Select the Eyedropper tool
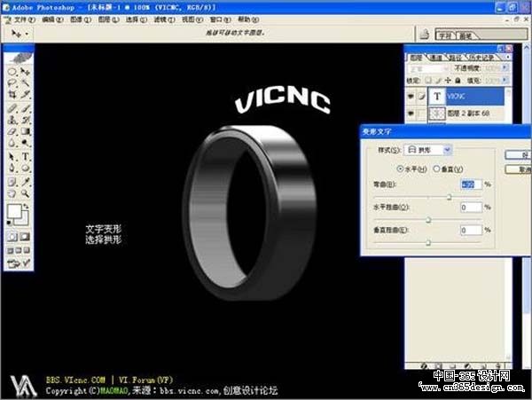This screenshot has height=400, width=532. coord(25,182)
